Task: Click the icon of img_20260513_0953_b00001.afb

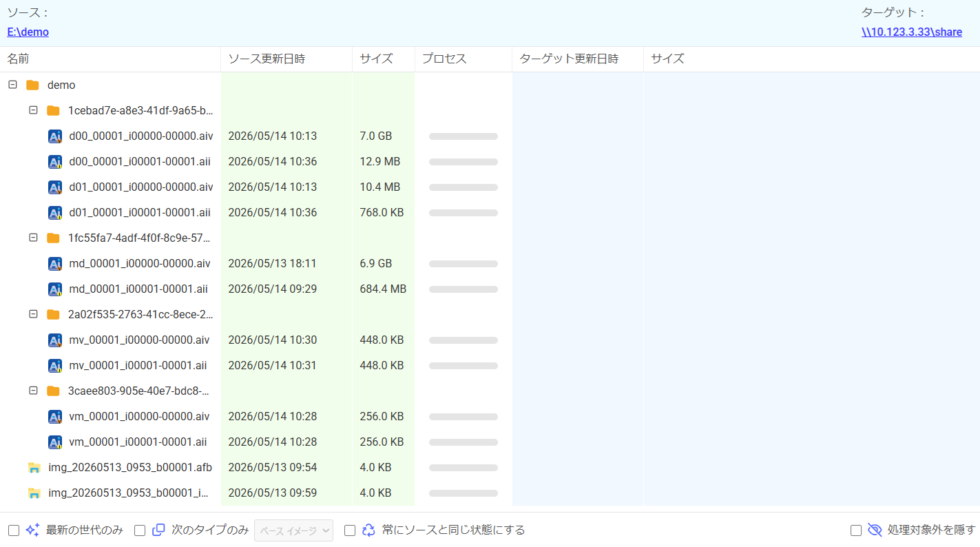Action: tap(34, 468)
